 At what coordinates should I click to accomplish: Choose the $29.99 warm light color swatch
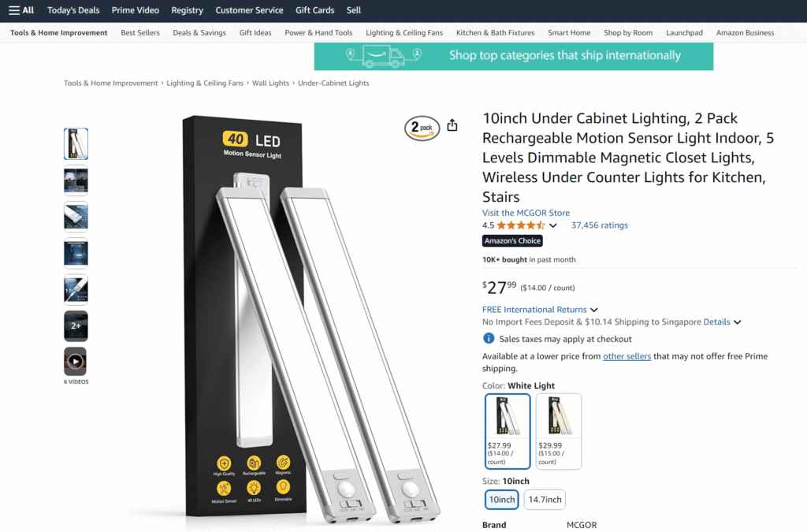(559, 431)
